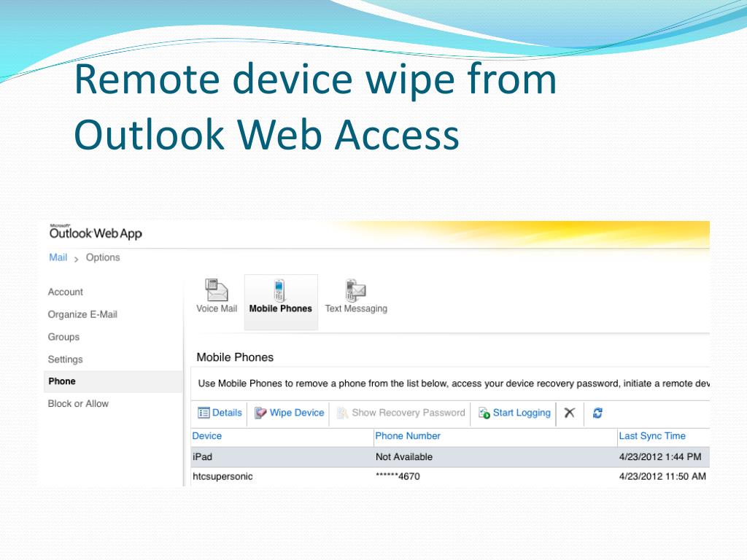Click the Use Mobile Phones description text

pyautogui.click(x=454, y=384)
